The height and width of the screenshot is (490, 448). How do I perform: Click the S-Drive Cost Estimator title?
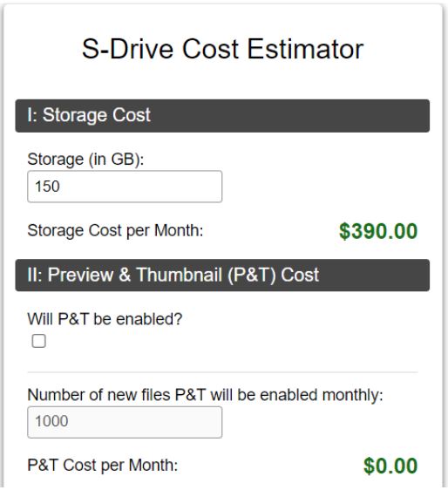pos(222,49)
